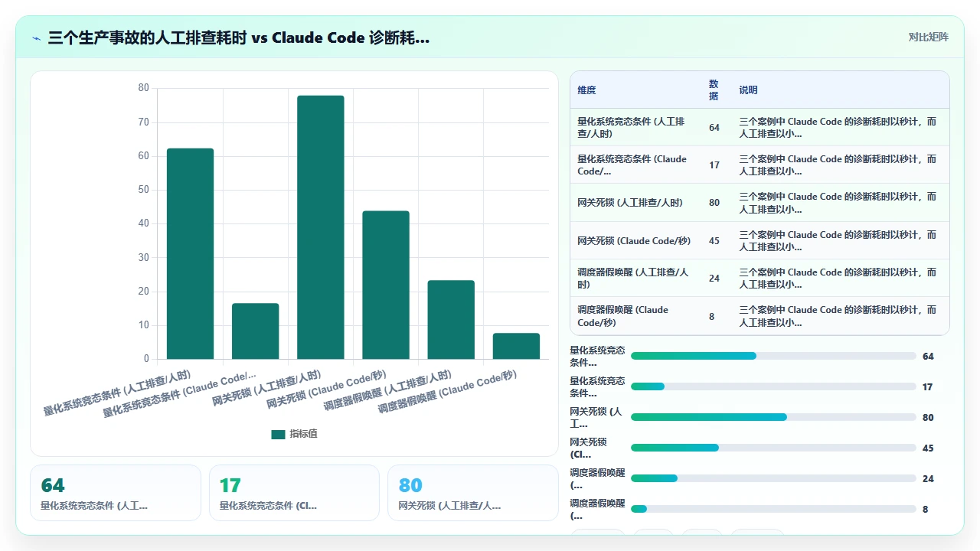Viewport: 980px width, 551px height.
Task: Click the x-axis label 调度器假唤醒 (Claude Code/秒)
Action: [x=447, y=391]
